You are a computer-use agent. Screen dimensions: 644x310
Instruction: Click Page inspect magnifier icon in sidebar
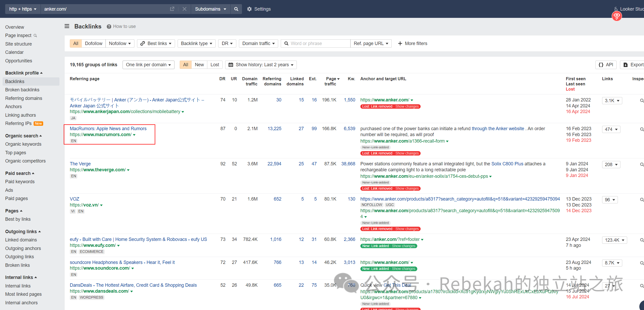(x=35, y=35)
